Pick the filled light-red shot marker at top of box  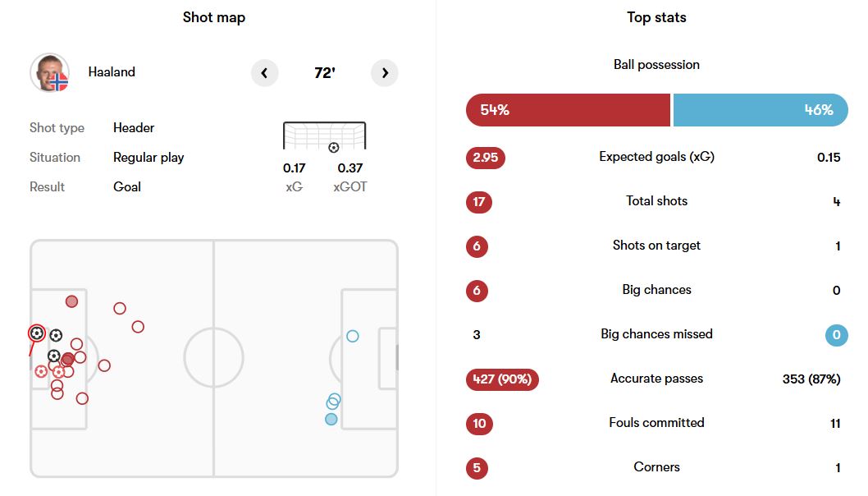coord(71,301)
